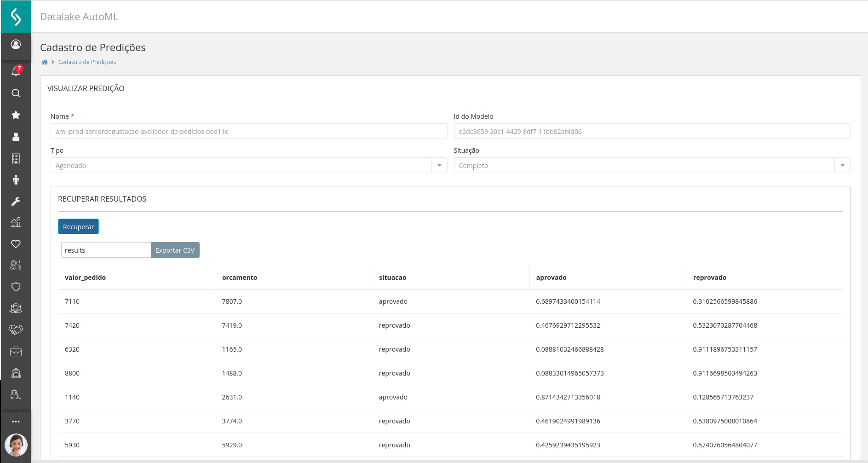The height and width of the screenshot is (463, 868).
Task: Select valor_pedido cell 6320
Action: pyautogui.click(x=72, y=349)
